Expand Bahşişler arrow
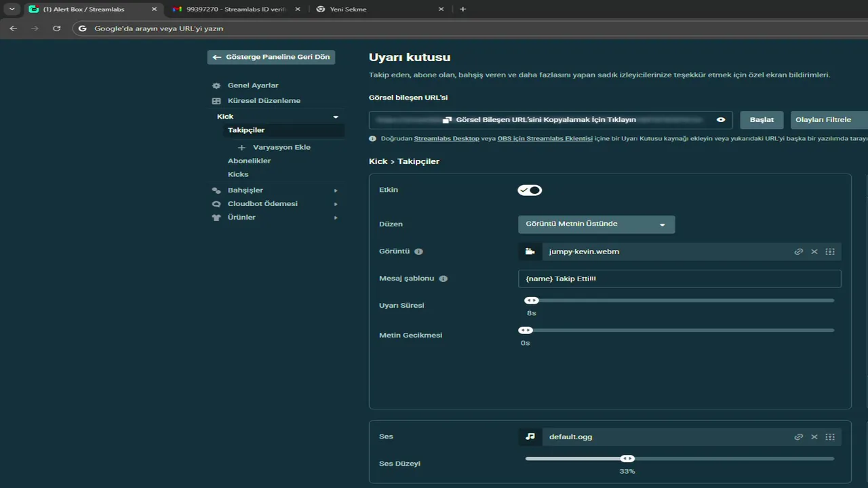Viewport: 868px width, 488px height. click(336, 190)
